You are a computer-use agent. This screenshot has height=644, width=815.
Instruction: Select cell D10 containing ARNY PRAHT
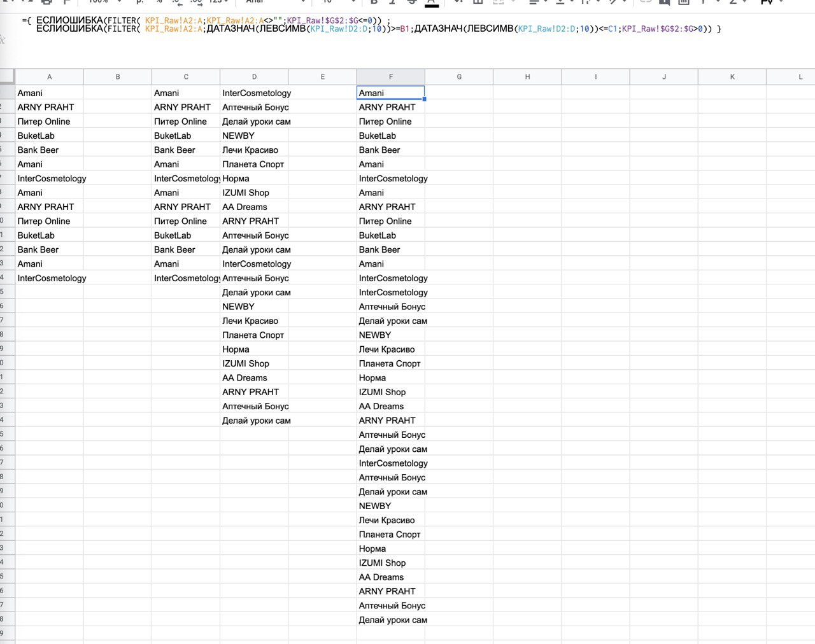[x=254, y=221]
